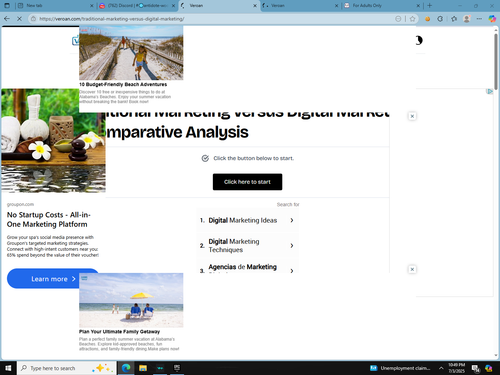The height and width of the screenshot is (375, 500).
Task: Close the For Adults Only tab
Action: coord(418,6)
